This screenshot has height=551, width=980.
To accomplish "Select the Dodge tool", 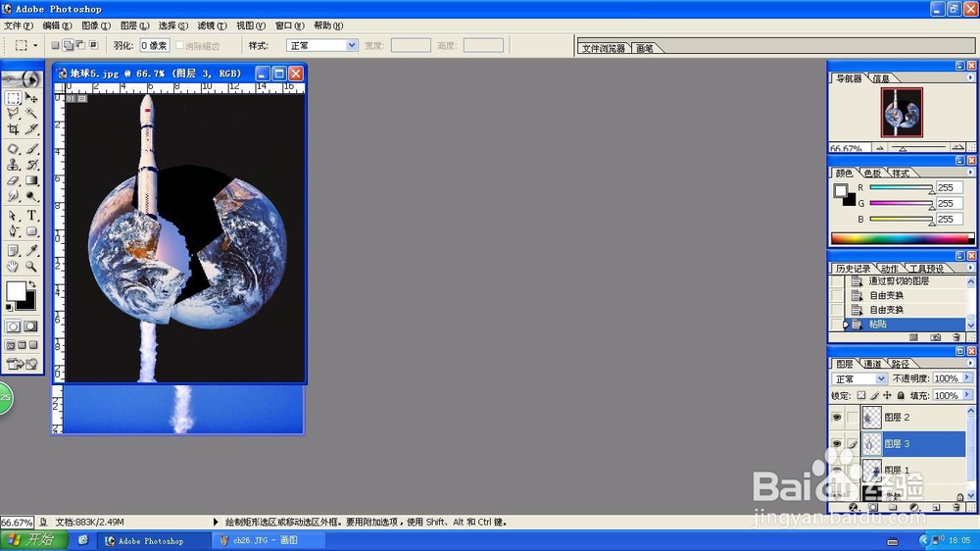I will [31, 196].
